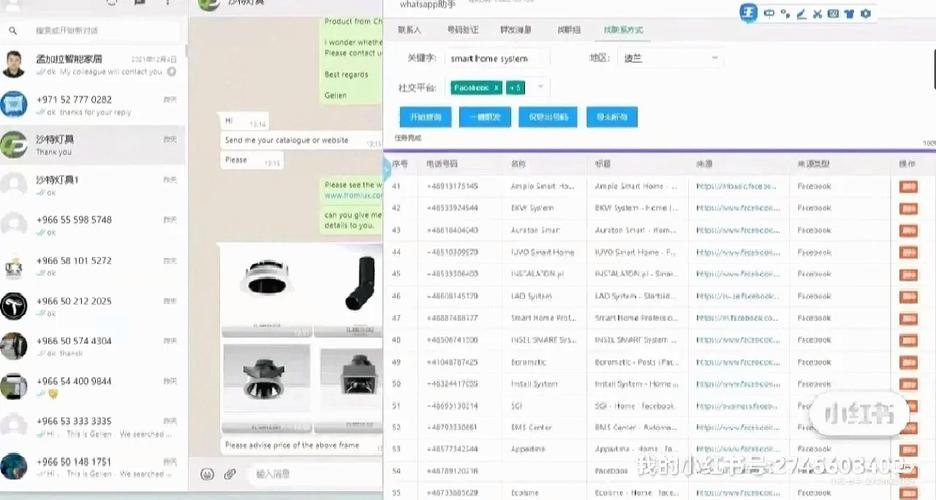Click the 关键字 field with smart home system

(x=497, y=58)
